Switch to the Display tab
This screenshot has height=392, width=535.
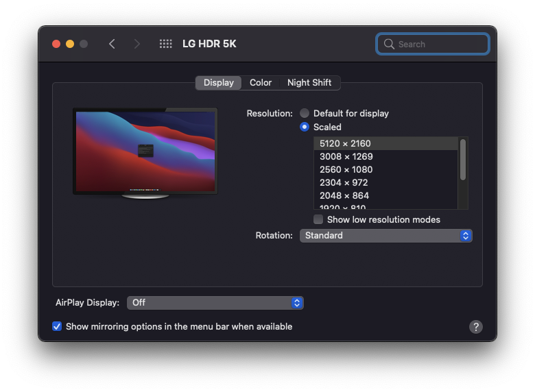pos(218,83)
